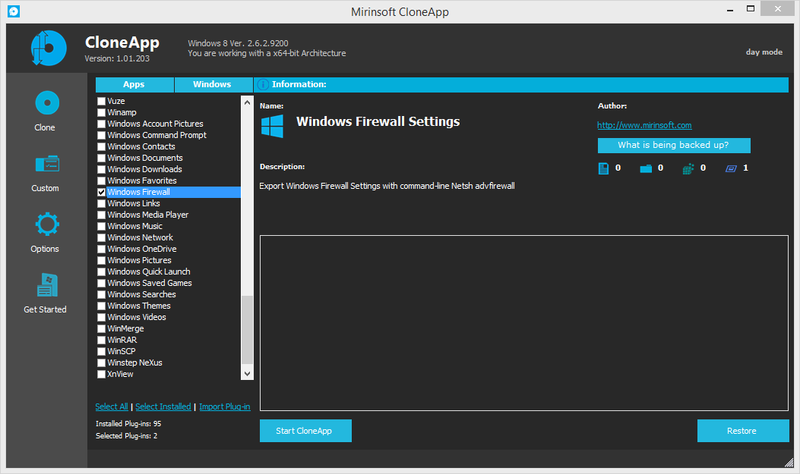Uncheck the Windows Firewall checkbox
This screenshot has height=474, width=800.
click(x=101, y=192)
